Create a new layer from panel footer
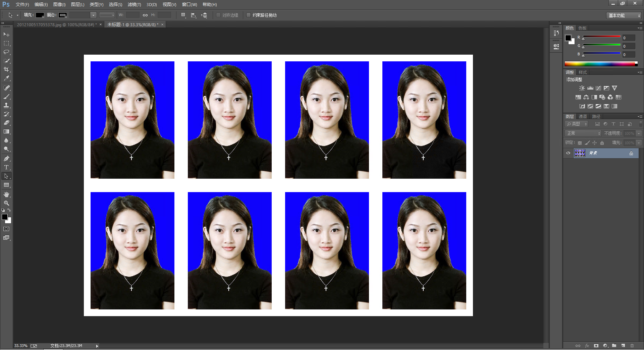Viewport: 644px width, 350px height. 623,346
